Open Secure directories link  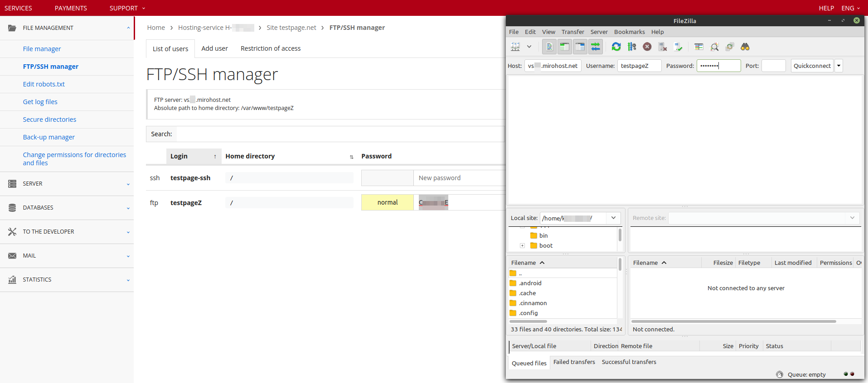49,120
